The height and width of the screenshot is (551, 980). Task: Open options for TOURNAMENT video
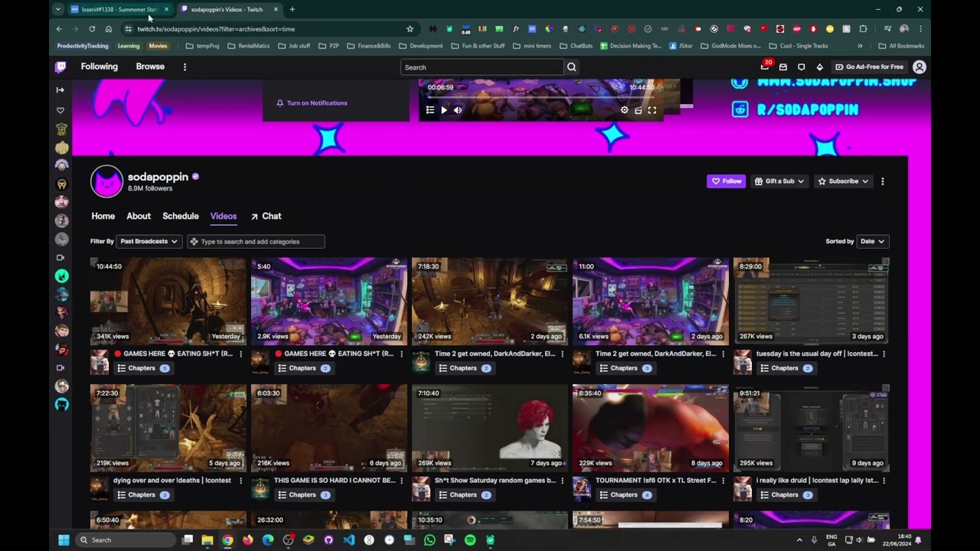[724, 481]
